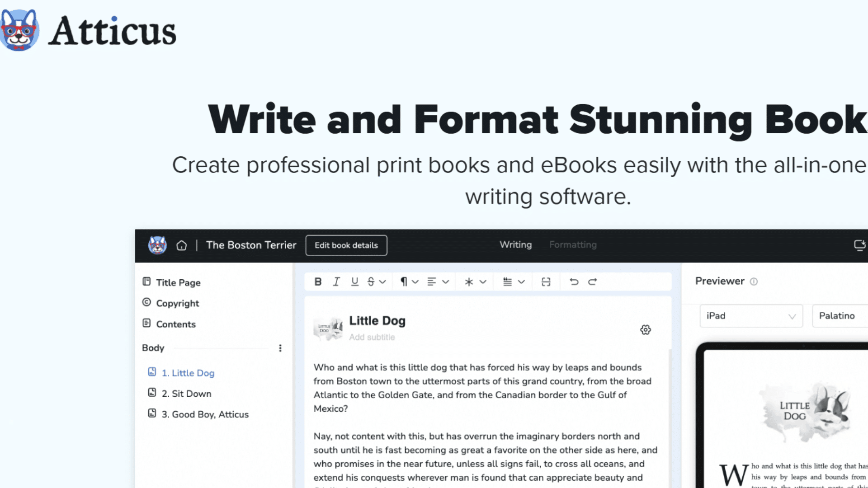
Task: Toggle italic formatting
Action: (x=336, y=282)
